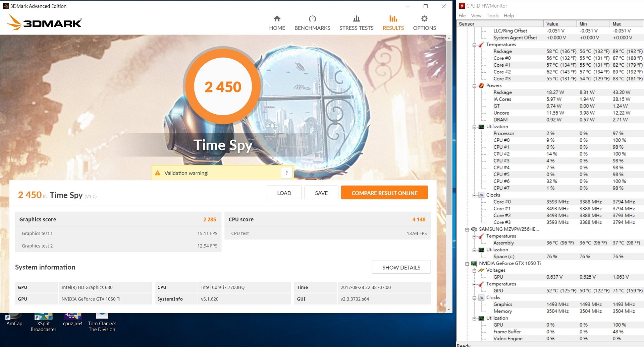This screenshot has width=644, height=347.
Task: Click the CPU Utilization chip icon above Processor
Action: tap(481, 127)
